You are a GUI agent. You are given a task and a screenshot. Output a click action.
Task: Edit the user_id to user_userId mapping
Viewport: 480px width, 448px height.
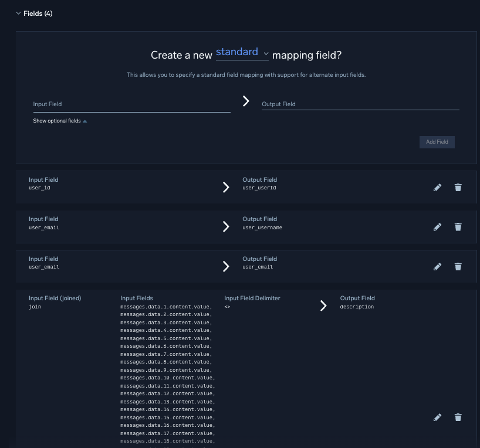pos(437,188)
